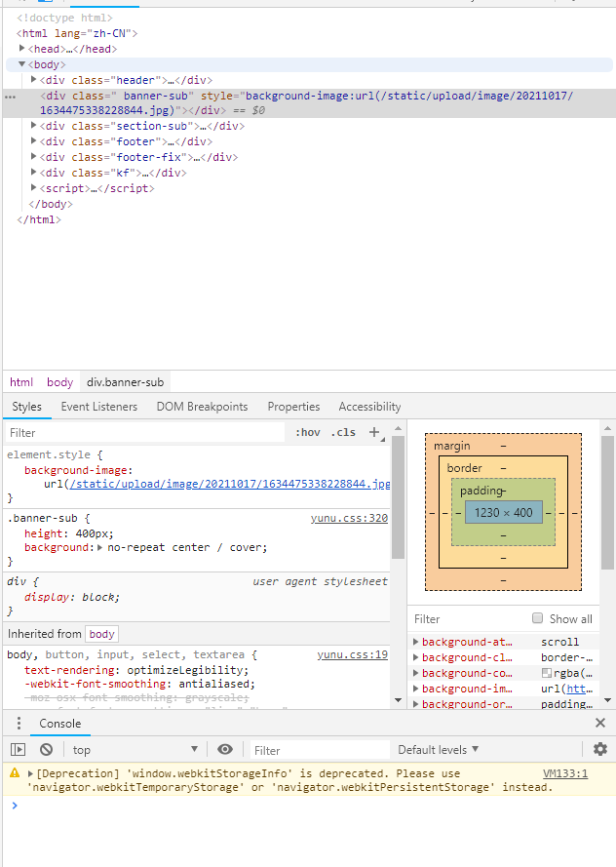Expand computed background-color property
Viewport: 616px width, 867px height.
click(x=416, y=672)
